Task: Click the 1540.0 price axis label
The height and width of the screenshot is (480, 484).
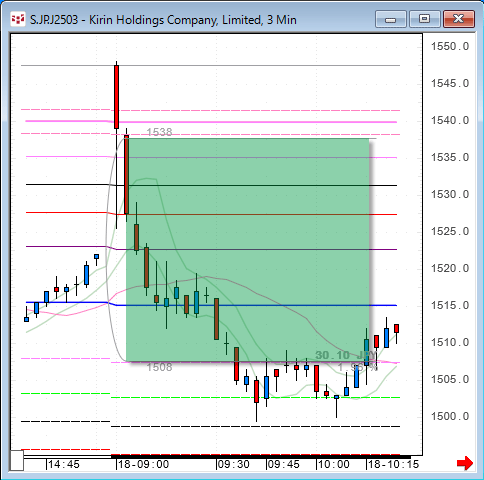Action: 450,120
